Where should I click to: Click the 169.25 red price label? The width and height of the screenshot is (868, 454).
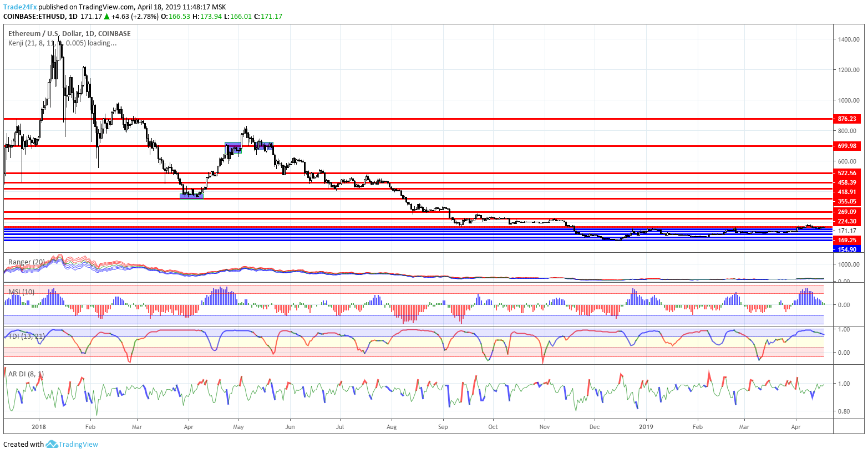(847, 240)
